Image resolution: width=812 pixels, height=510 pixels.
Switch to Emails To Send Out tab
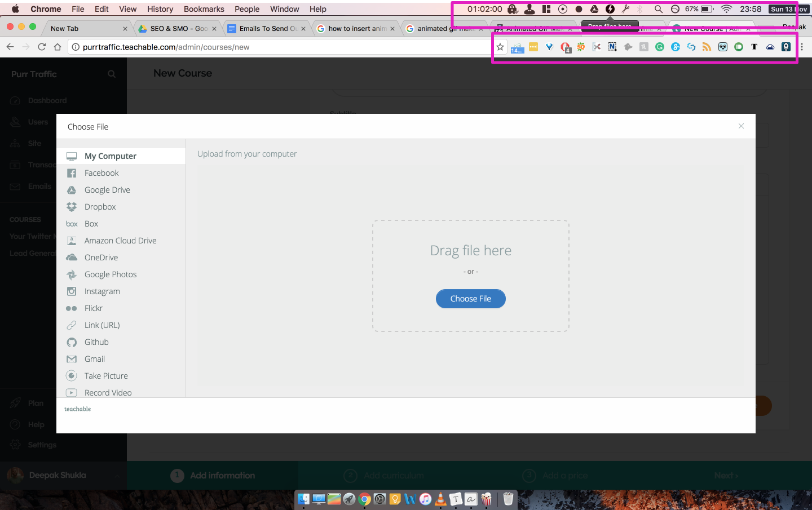[267, 28]
